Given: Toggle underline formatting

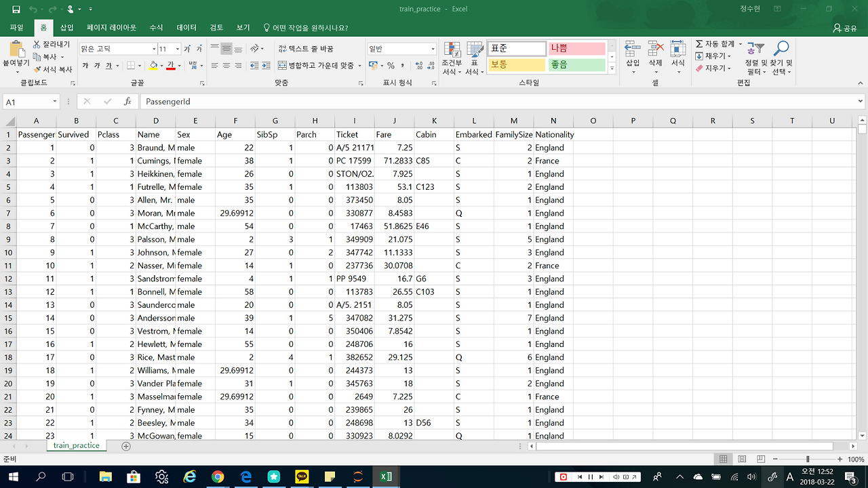Looking at the screenshot, I should pyautogui.click(x=108, y=66).
